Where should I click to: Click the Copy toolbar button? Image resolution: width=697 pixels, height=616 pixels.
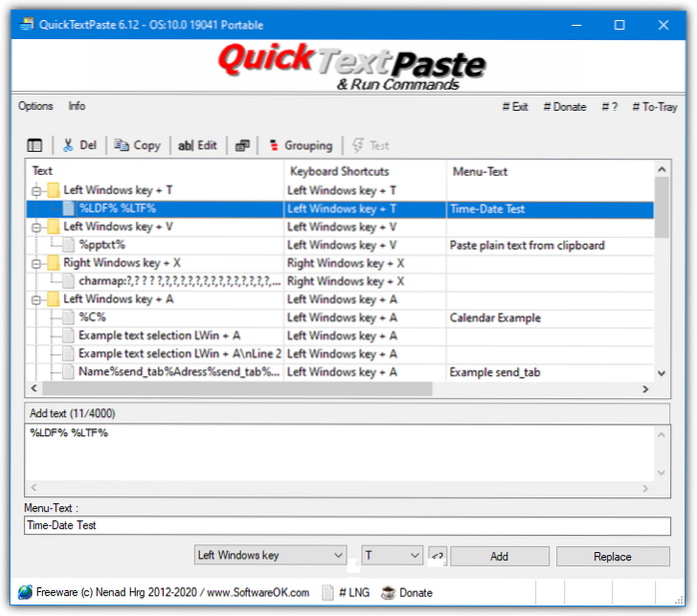[137, 145]
